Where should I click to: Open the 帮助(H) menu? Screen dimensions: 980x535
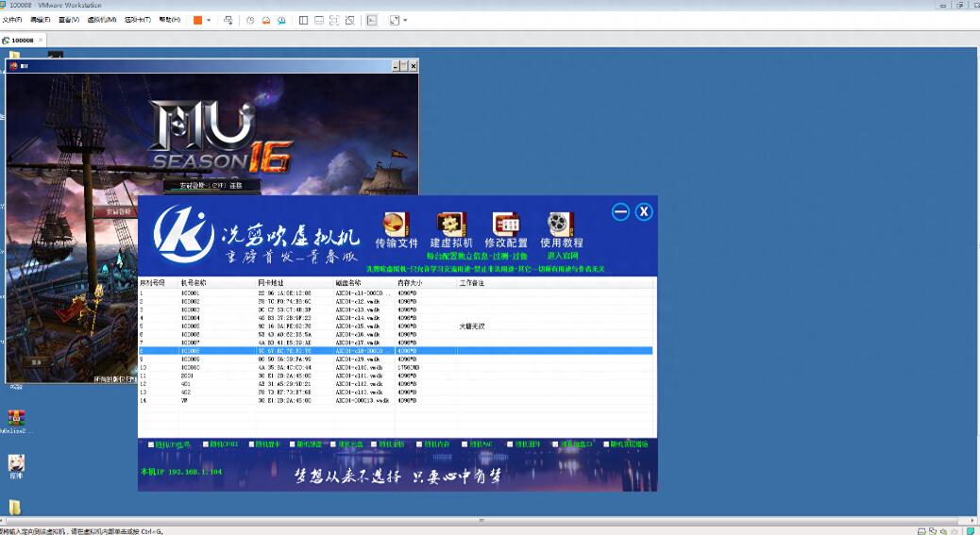click(x=170, y=20)
